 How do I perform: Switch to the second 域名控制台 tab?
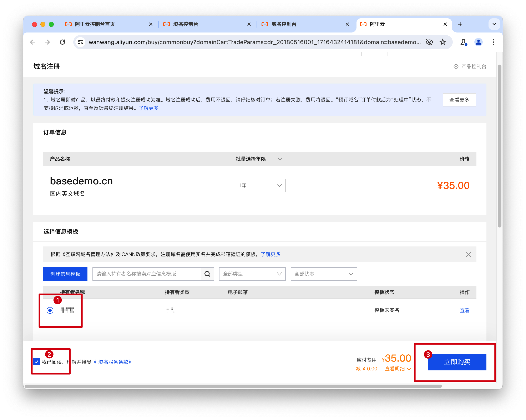point(284,24)
